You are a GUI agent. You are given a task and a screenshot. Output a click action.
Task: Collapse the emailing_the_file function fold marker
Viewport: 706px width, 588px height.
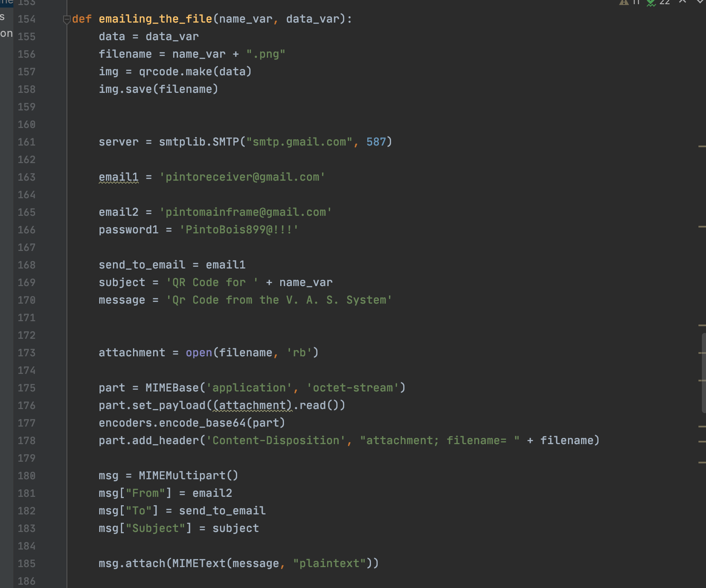(67, 19)
